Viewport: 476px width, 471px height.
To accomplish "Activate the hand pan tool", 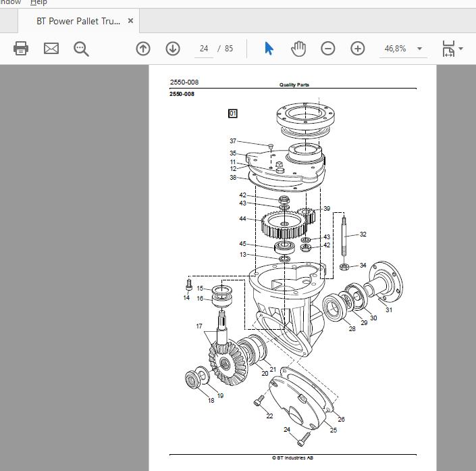I will pos(298,49).
